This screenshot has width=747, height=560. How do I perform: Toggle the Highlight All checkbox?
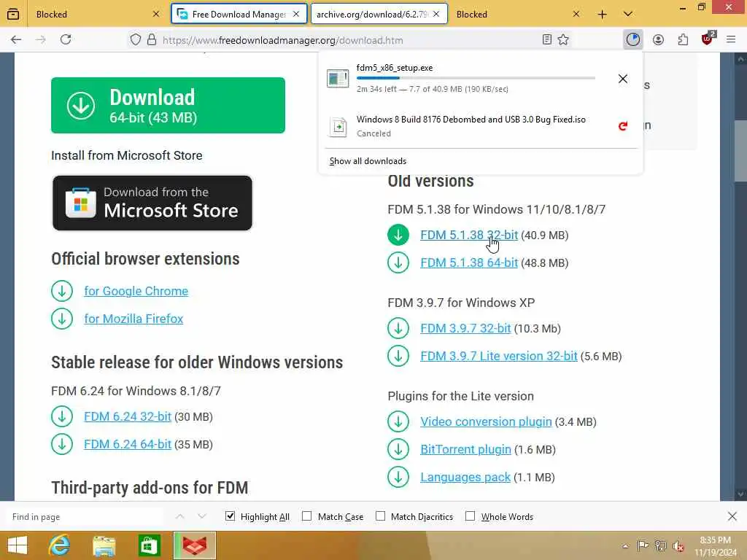[x=230, y=516]
